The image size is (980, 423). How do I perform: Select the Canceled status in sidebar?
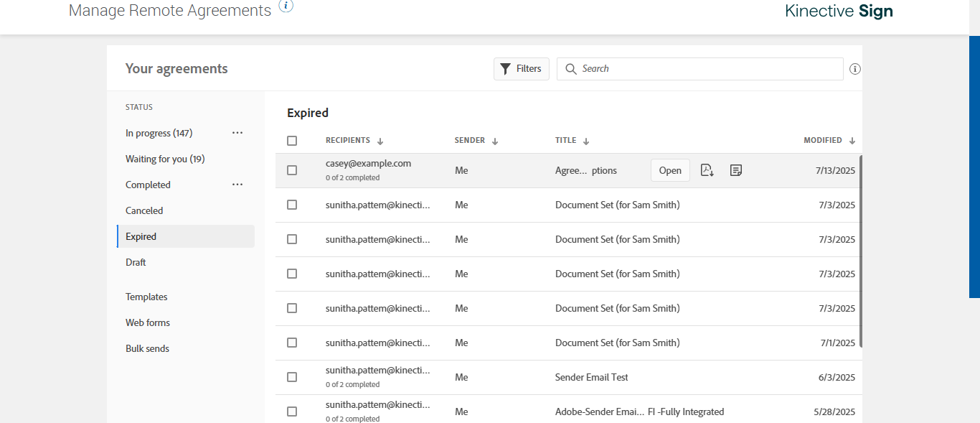tap(144, 210)
